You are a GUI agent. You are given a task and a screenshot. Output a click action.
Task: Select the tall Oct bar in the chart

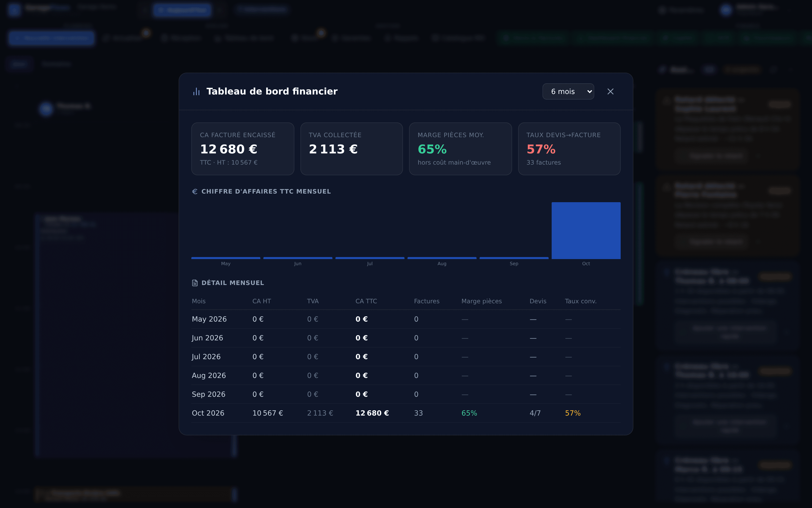(586, 230)
